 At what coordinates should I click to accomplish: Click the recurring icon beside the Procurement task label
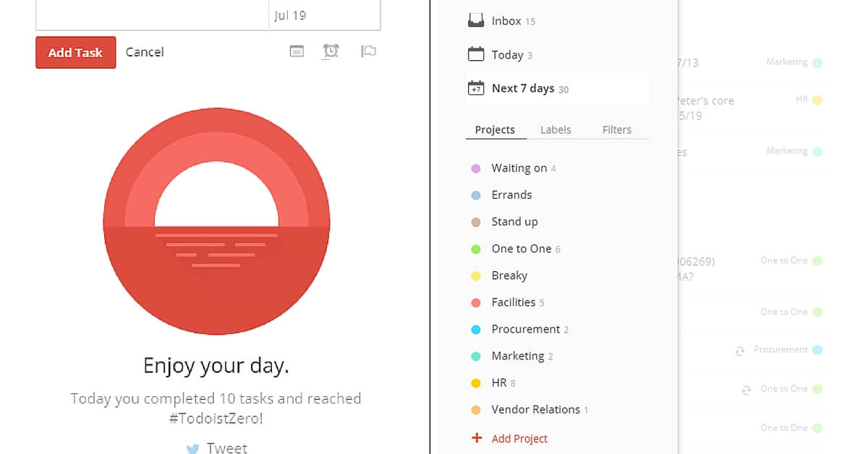click(739, 351)
